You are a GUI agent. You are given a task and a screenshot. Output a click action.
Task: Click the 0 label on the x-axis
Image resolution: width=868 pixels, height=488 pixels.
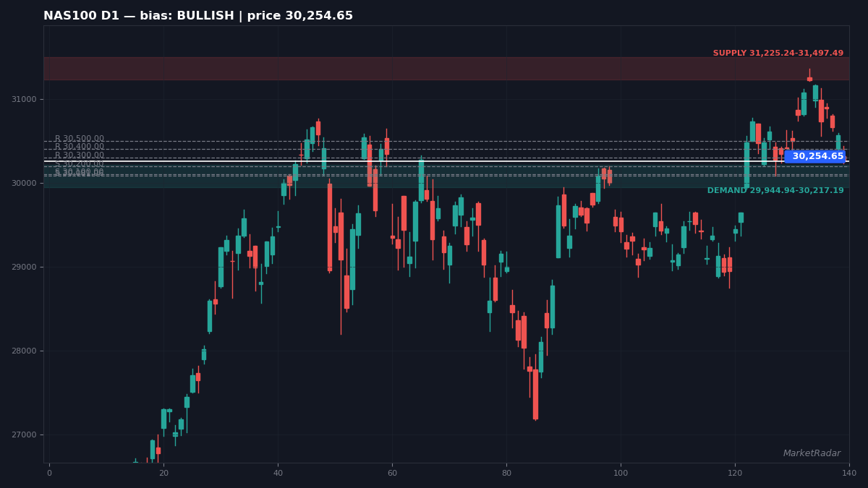(x=49, y=473)
